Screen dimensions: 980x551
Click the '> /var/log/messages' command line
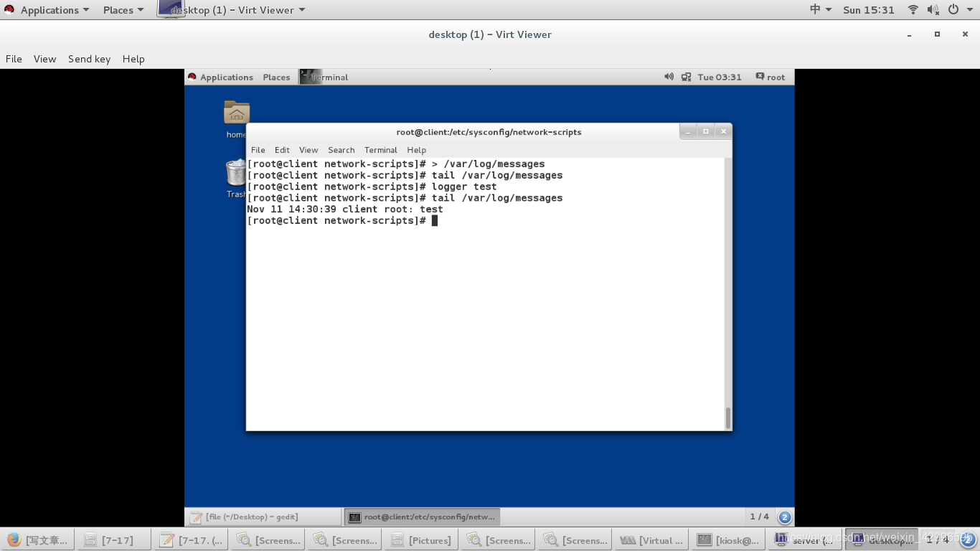click(x=396, y=164)
